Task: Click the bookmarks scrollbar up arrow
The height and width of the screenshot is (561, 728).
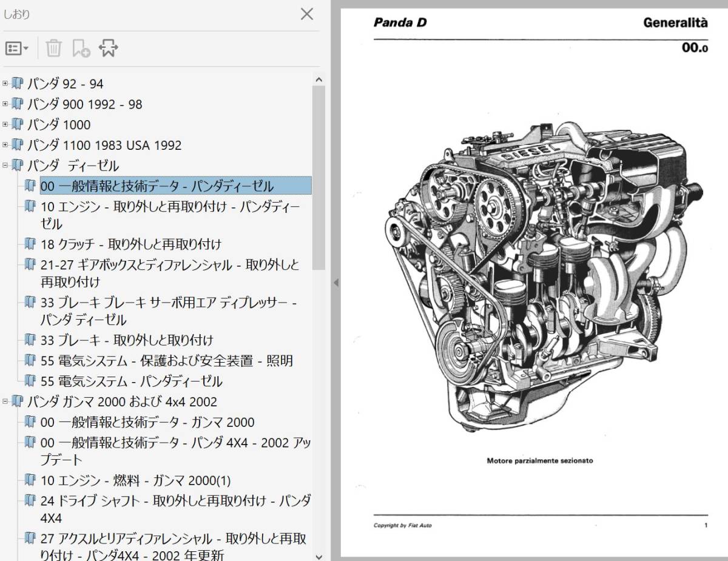Action: coord(319,79)
